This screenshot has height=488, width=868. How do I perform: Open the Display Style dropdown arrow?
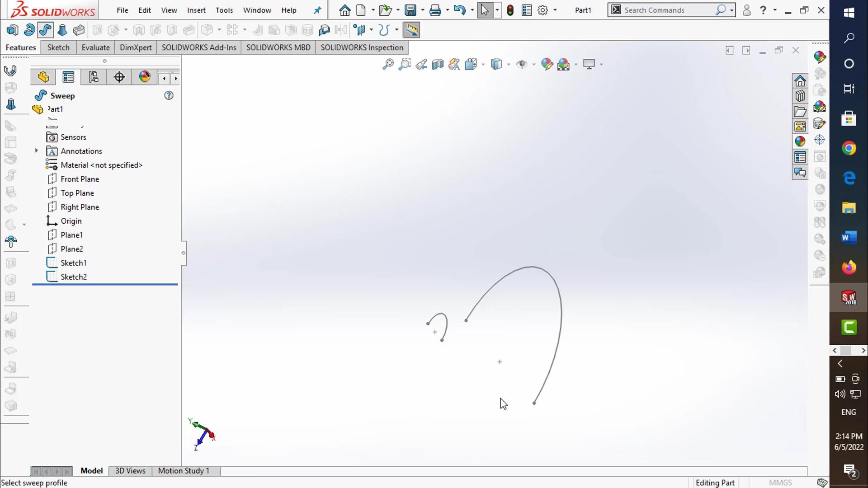pos(509,64)
